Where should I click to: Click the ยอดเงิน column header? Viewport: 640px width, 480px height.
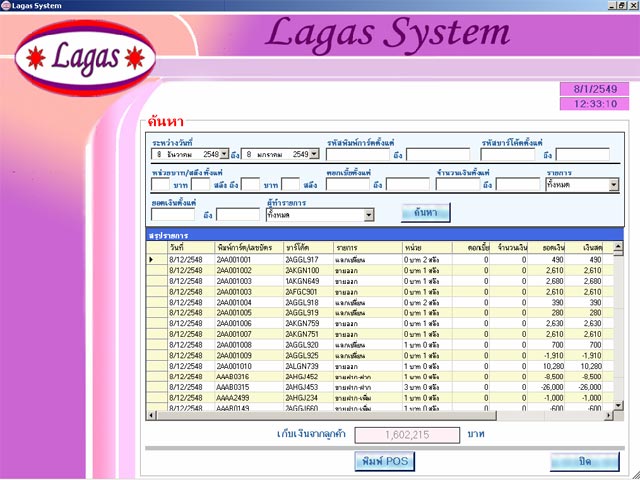pos(547,248)
